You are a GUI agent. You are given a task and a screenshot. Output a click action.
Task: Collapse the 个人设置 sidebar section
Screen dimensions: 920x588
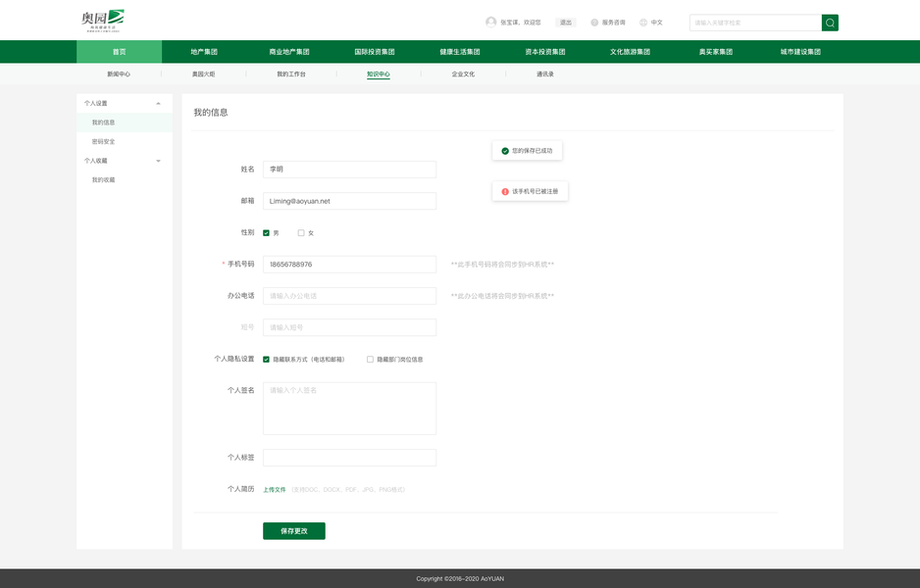pos(159,103)
